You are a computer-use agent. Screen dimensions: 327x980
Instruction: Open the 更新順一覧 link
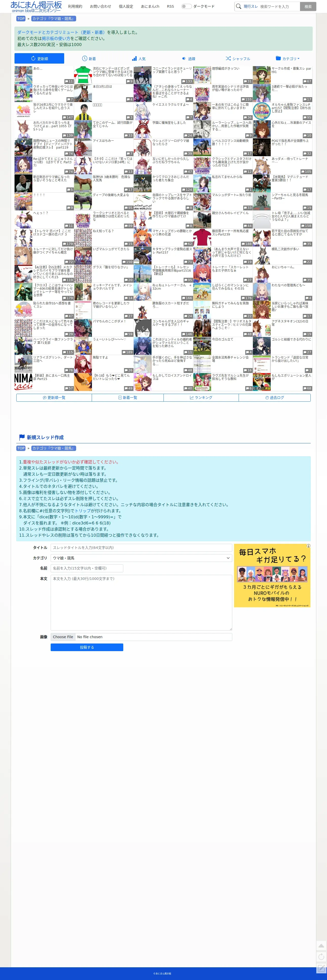tap(54, 398)
